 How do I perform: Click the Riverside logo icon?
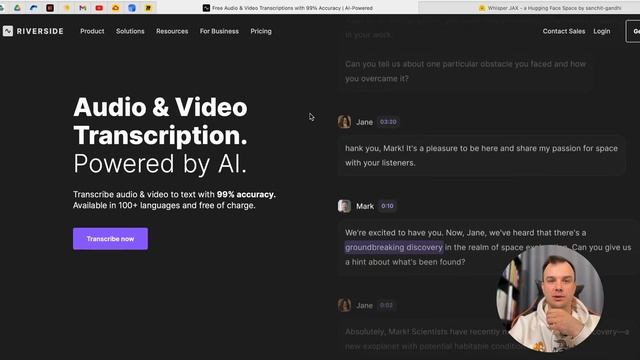click(x=8, y=31)
